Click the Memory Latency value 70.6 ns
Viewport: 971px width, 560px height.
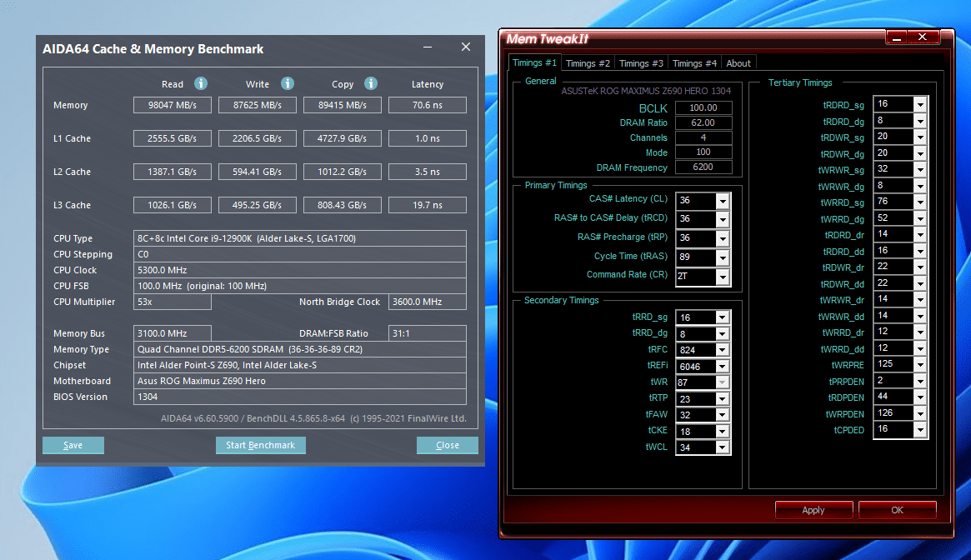pyautogui.click(x=428, y=105)
